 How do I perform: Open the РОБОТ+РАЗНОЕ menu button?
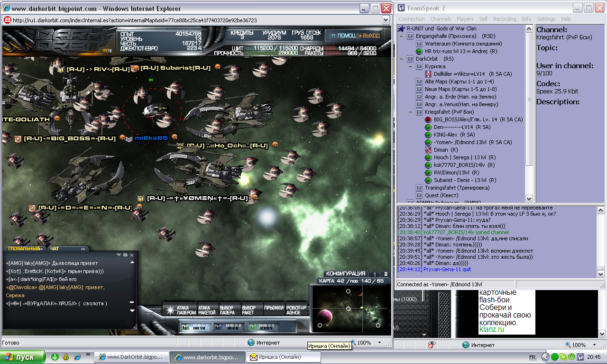(297, 310)
